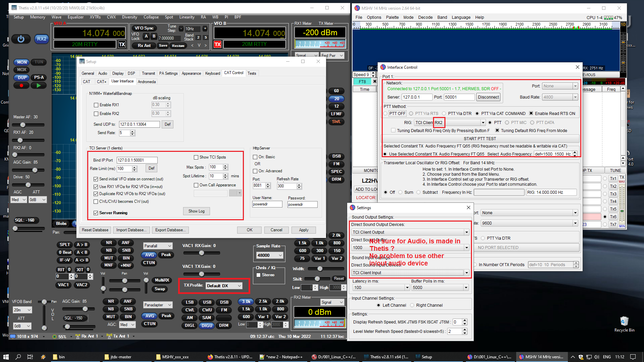This screenshot has height=362, width=644.
Task: Select PTT Via DTR radio in Interface Control
Action: (444, 114)
